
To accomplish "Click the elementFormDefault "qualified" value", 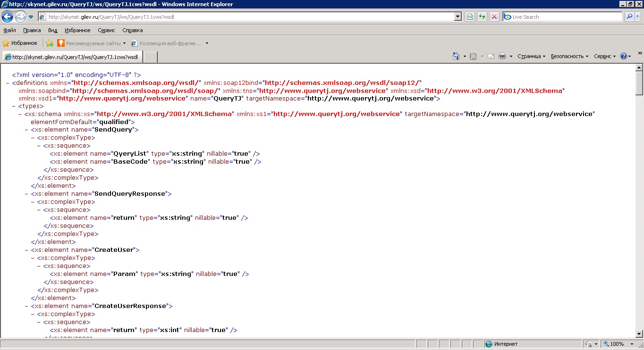I will [114, 122].
